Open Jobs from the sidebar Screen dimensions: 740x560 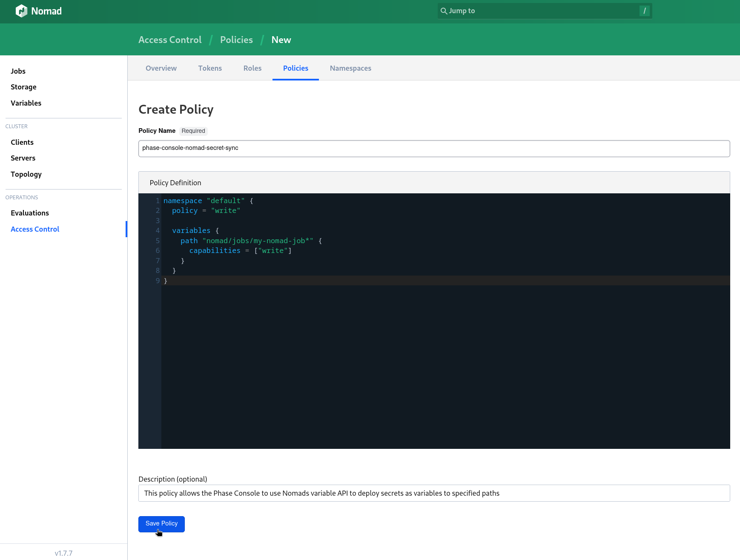pyautogui.click(x=18, y=71)
